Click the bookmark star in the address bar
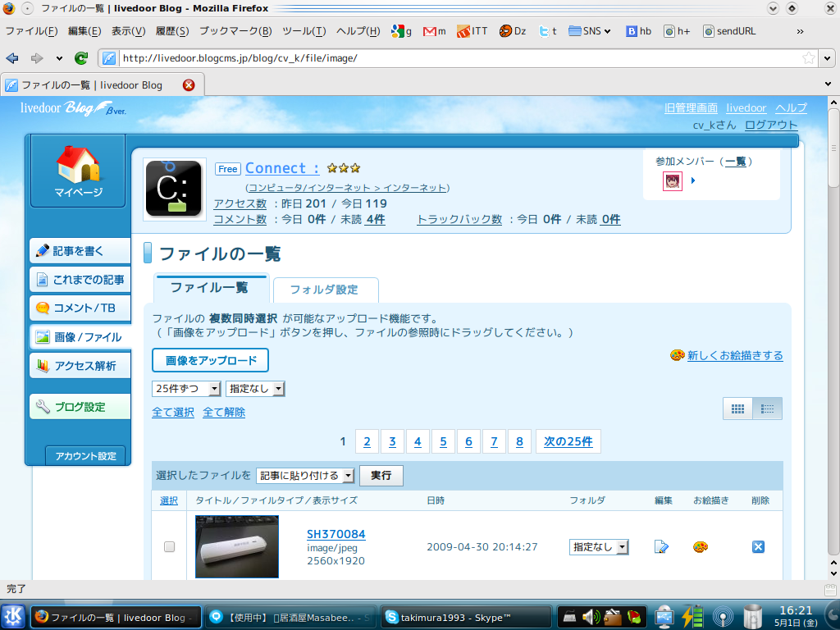Image resolution: width=840 pixels, height=630 pixels. [x=808, y=58]
